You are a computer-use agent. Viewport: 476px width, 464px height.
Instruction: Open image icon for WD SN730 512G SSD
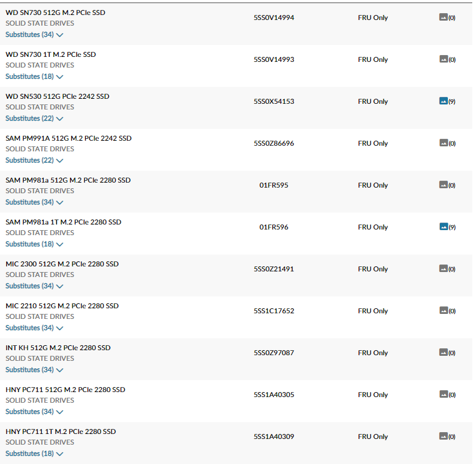[444, 18]
